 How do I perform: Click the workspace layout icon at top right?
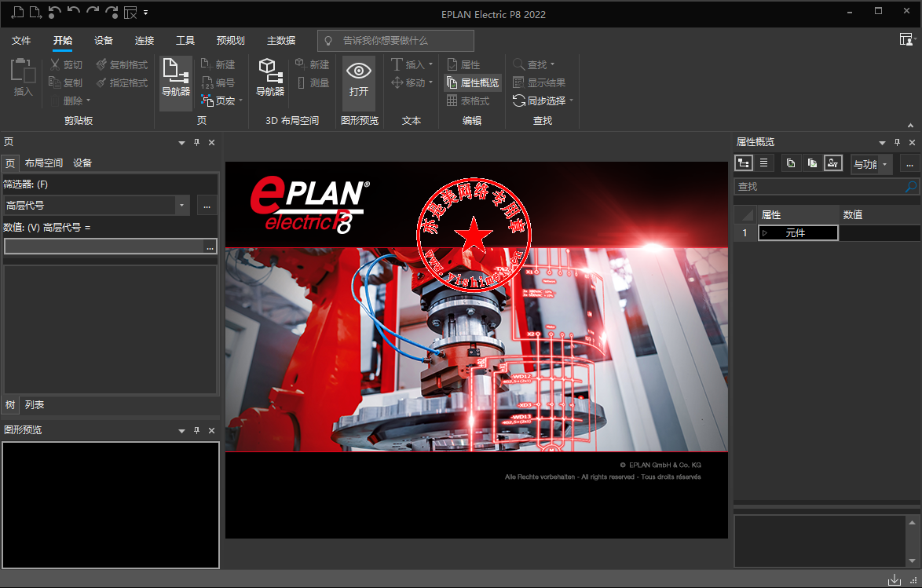click(x=907, y=39)
